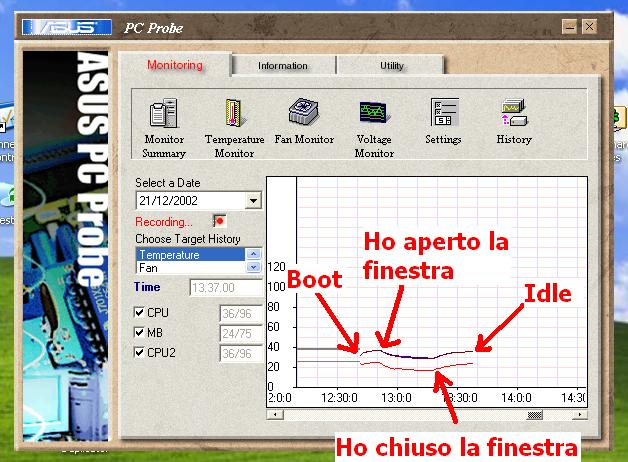
Task: Uncheck the CPU2 checkbox
Action: [x=139, y=352]
